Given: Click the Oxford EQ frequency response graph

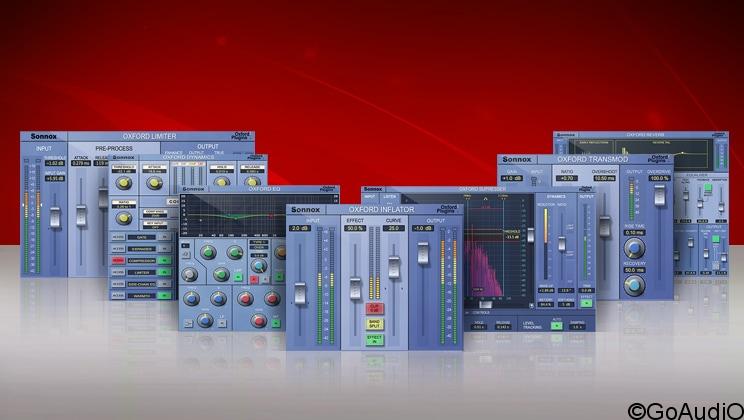Looking at the screenshot, I should tap(259, 215).
